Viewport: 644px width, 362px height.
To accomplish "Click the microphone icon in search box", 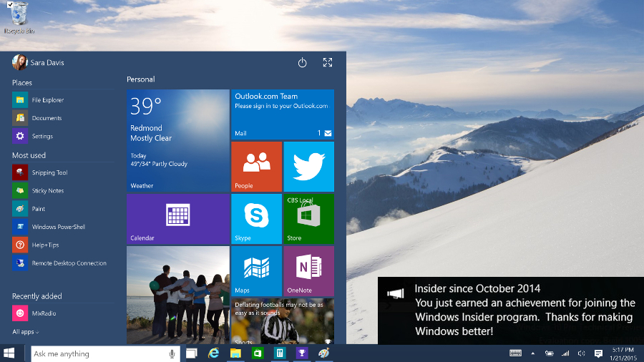I will 172,353.
